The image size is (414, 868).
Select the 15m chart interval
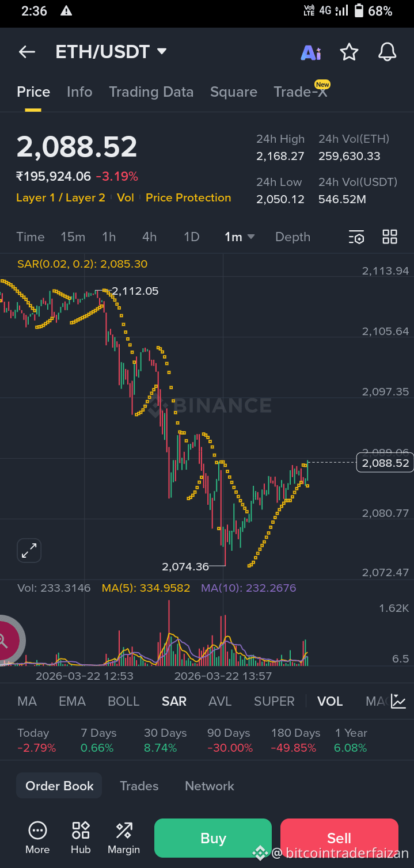[73, 237]
